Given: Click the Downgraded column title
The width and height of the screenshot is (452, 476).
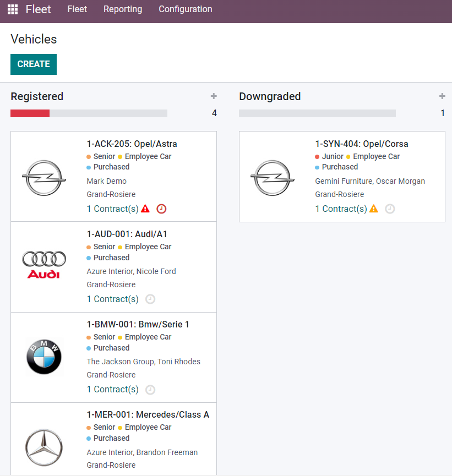Looking at the screenshot, I should 270,96.
